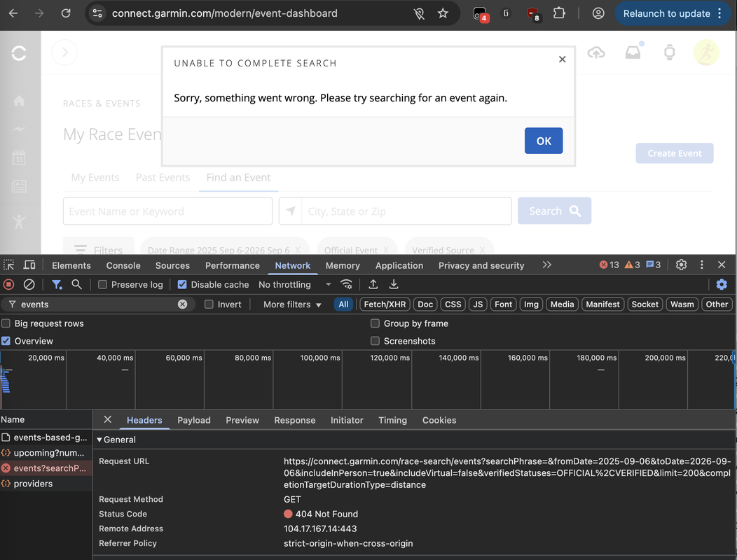Open the No throttling dropdown

tap(295, 285)
